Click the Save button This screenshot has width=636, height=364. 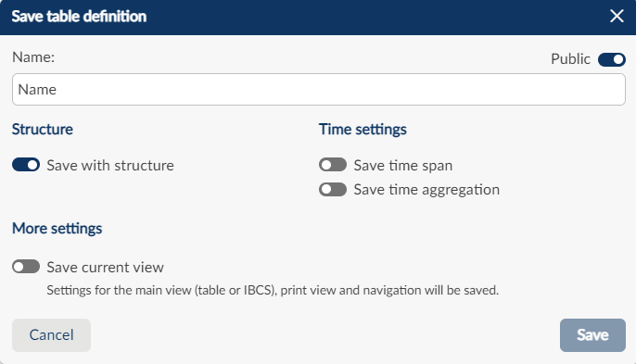[x=592, y=334]
